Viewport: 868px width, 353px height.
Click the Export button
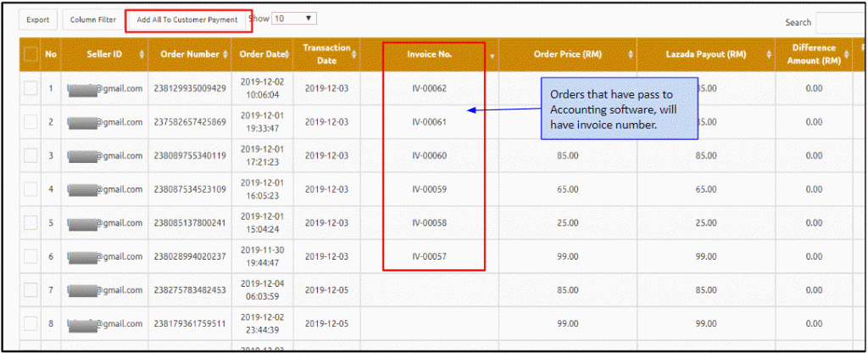[38, 20]
